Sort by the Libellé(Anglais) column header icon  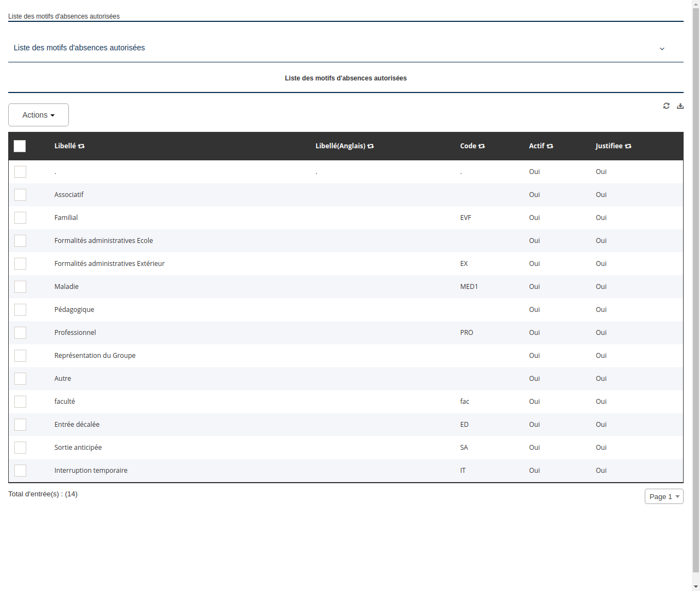(x=371, y=146)
